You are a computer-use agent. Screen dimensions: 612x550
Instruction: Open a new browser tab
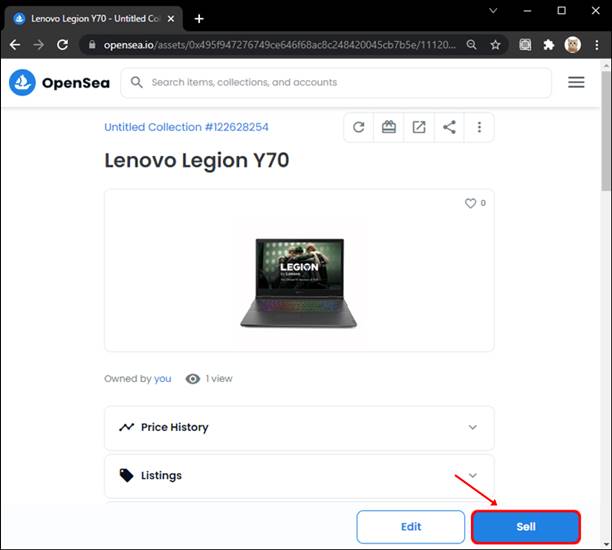click(x=199, y=18)
